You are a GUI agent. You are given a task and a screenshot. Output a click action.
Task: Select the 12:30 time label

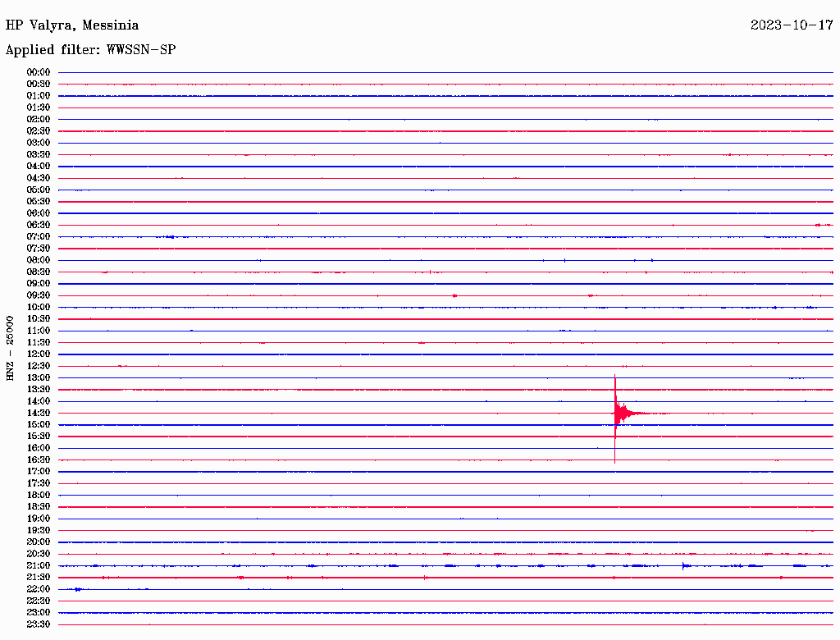pos(39,366)
